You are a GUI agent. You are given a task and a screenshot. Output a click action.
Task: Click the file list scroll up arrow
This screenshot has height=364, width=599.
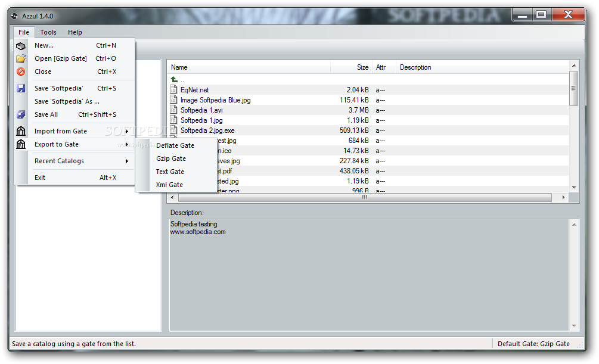574,66
